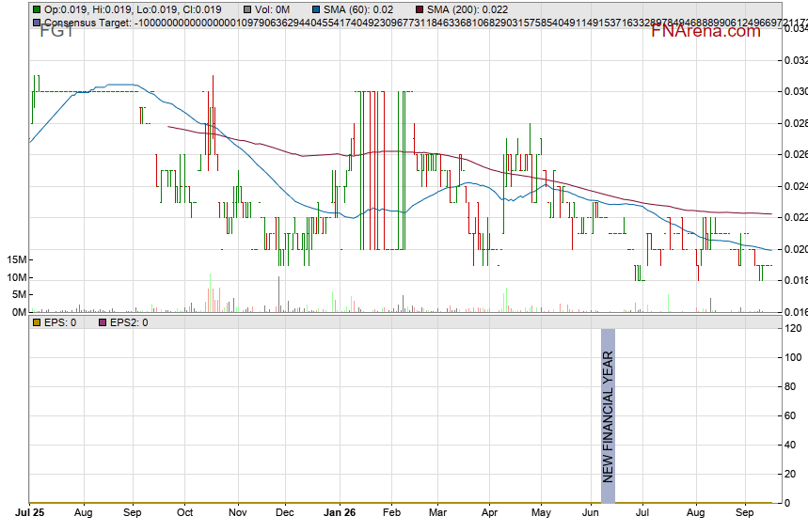Image resolution: width=808 pixels, height=532 pixels.
Task: Click the Jan 26 date axis label
Action: click(340, 512)
